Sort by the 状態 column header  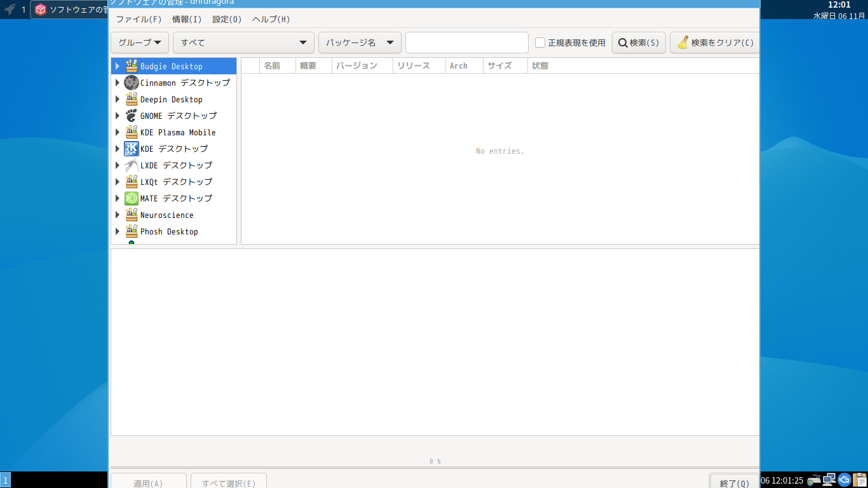coord(643,65)
